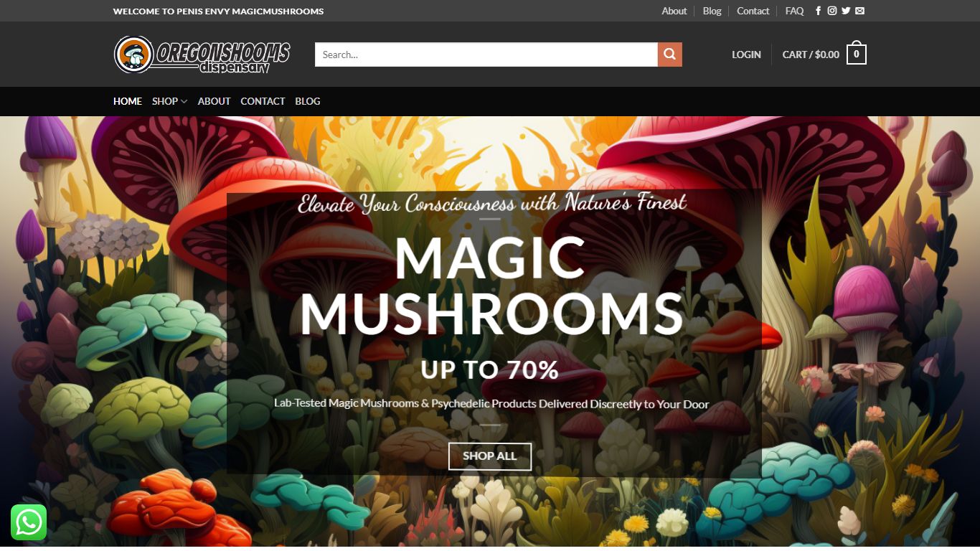The height and width of the screenshot is (551, 980).
Task: Open Facebook via the header social icon
Action: click(x=818, y=11)
